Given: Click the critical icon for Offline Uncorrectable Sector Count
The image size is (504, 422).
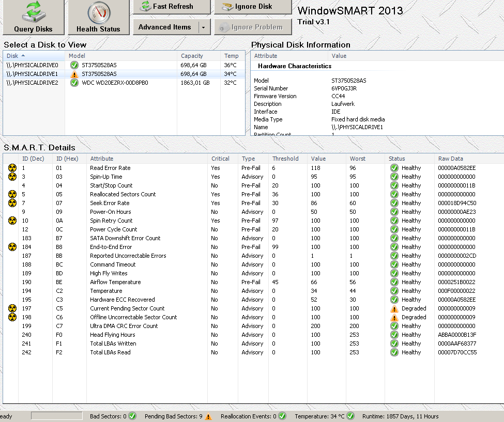Looking at the screenshot, I should (x=12, y=317).
